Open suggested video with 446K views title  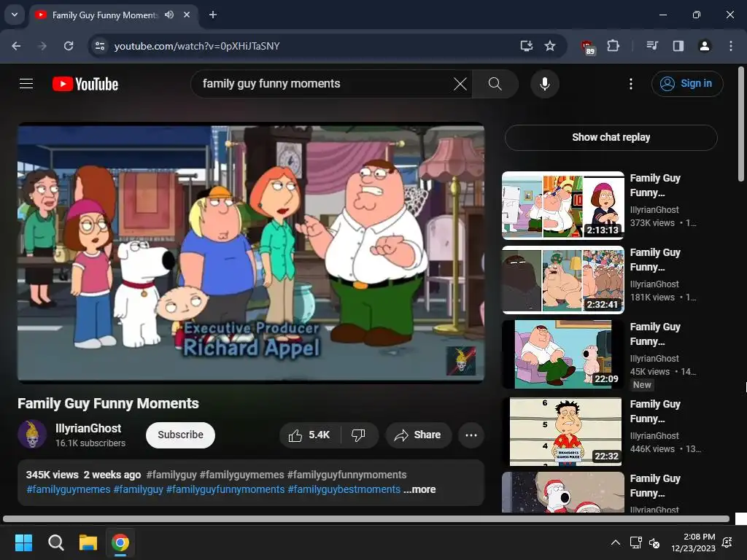point(655,411)
